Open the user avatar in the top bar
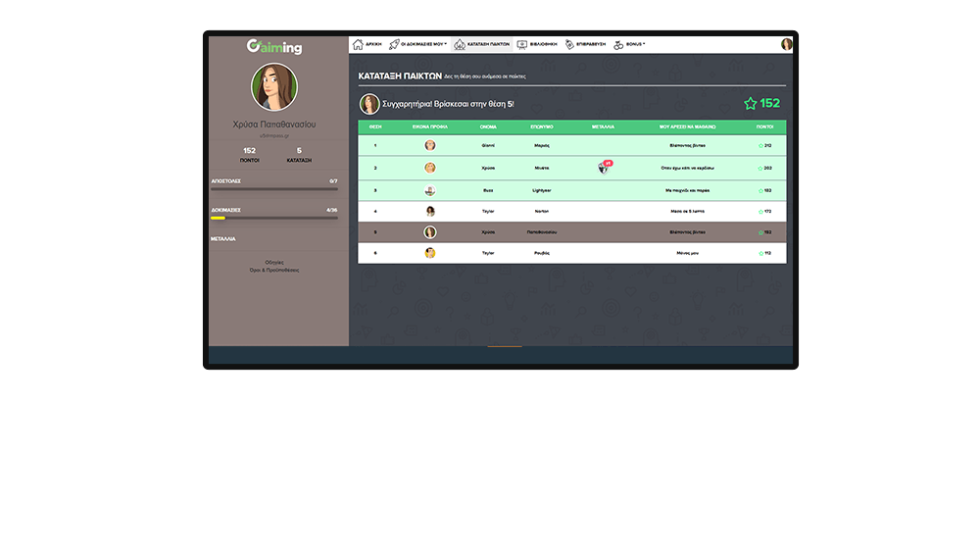This screenshot has height=553, width=980. (786, 44)
